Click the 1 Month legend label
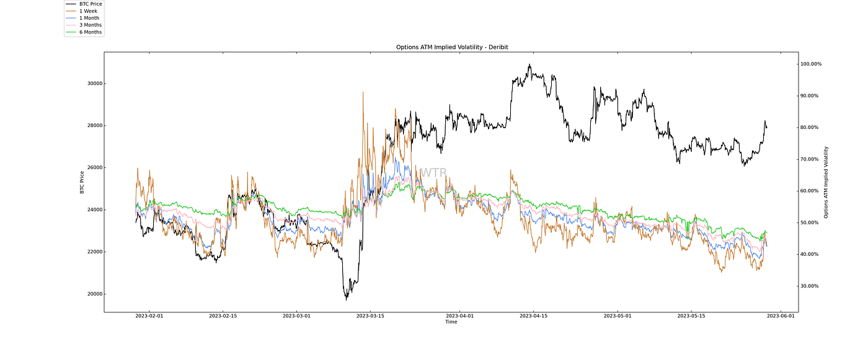The image size is (868, 347). pos(89,18)
